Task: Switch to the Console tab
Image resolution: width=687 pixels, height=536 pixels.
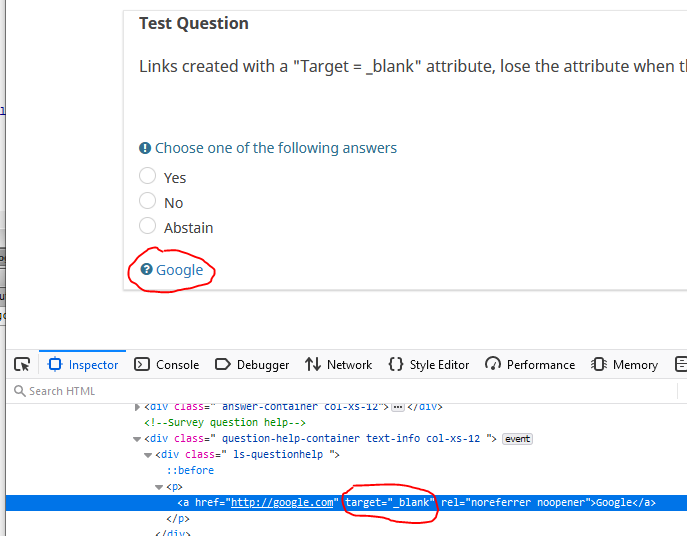Action: pos(167,365)
